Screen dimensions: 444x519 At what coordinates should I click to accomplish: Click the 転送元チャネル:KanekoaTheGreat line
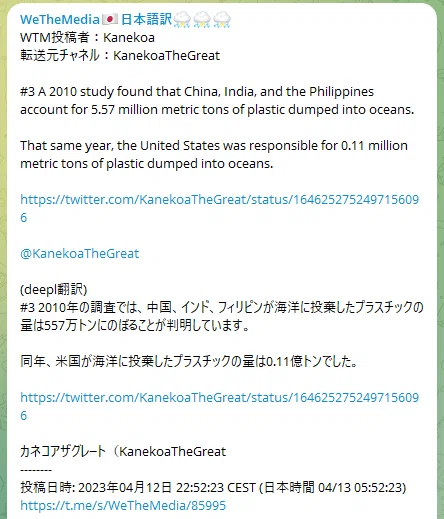pos(120,55)
